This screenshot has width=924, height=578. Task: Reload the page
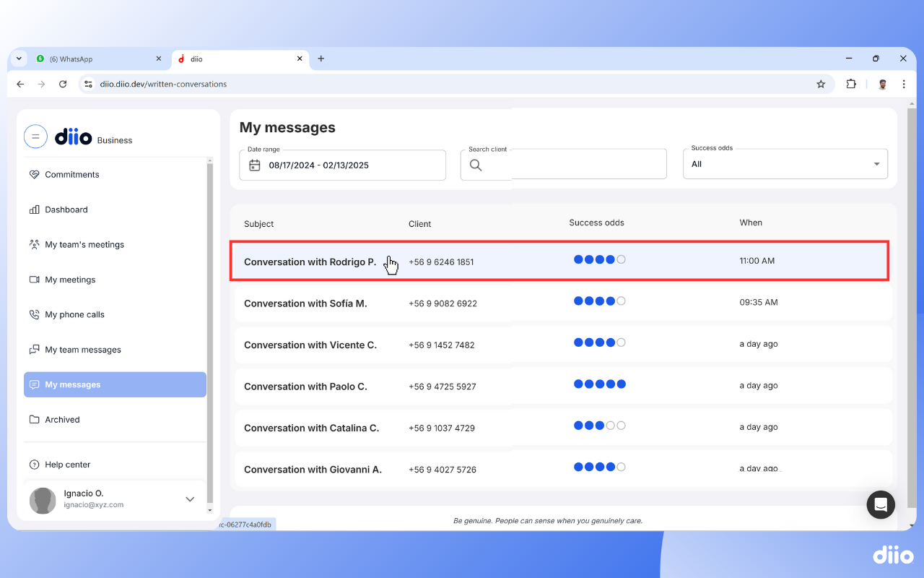63,84
